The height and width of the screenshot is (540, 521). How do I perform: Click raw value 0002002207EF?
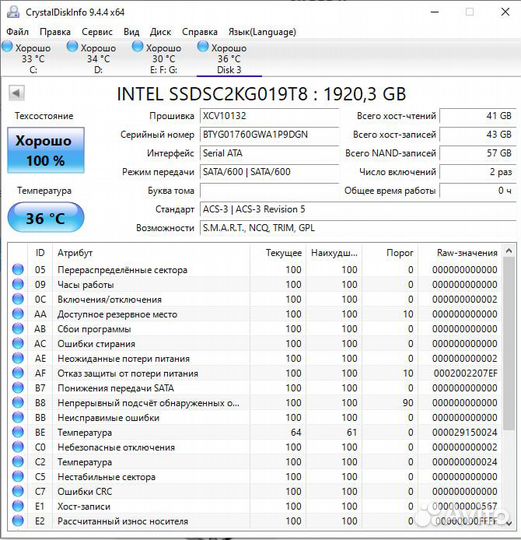(465, 373)
